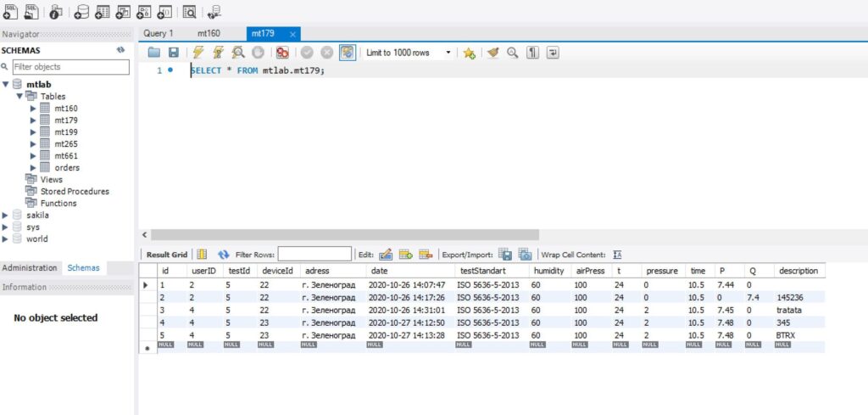The image size is (868, 415).
Task: Expand the mt179 table node
Action: click(33, 121)
